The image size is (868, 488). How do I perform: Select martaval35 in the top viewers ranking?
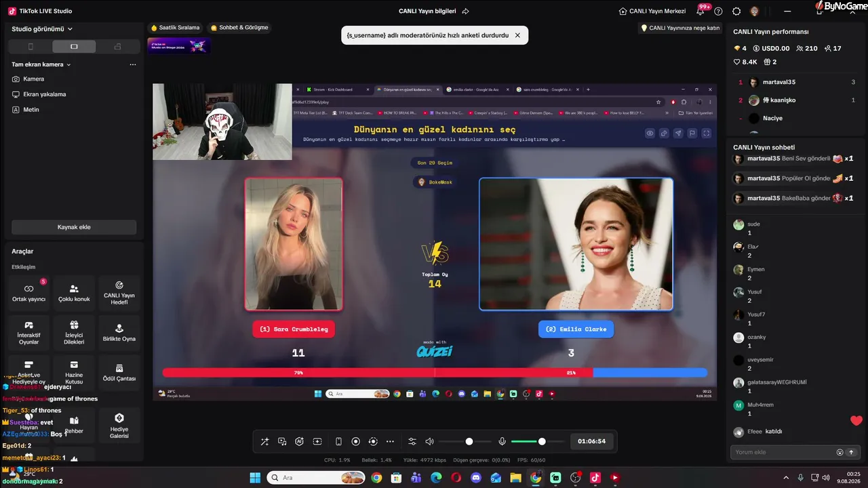pos(797,82)
